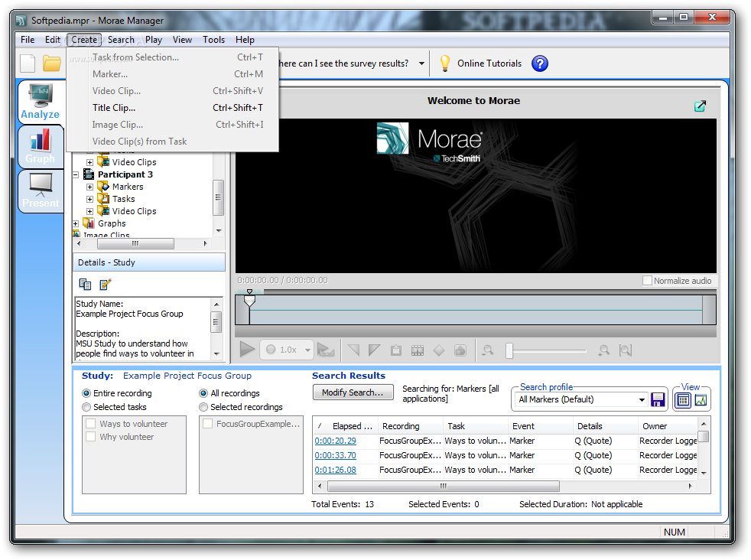Click the set out-point triangle icon
Image resolution: width=751 pixels, height=560 pixels.
tap(374, 350)
